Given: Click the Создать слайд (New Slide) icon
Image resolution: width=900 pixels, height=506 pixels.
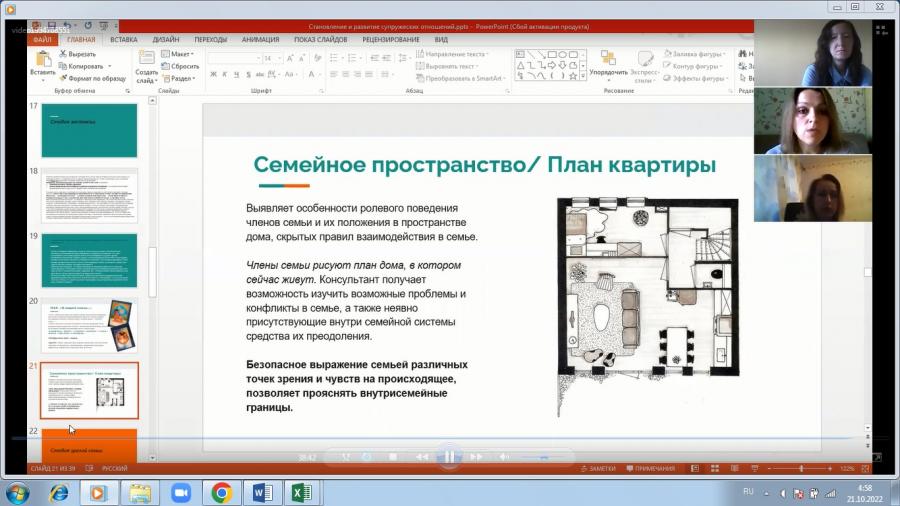Looking at the screenshot, I should click(146, 58).
